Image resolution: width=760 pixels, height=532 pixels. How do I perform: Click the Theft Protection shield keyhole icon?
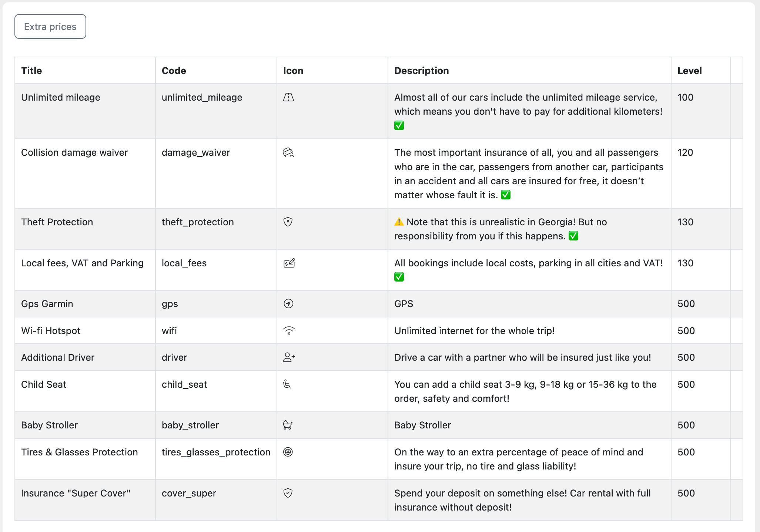288,222
